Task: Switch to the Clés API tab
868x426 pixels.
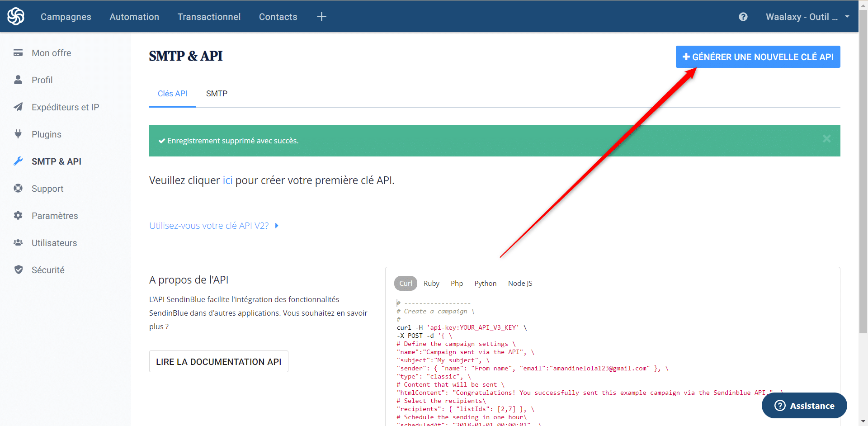Action: 172,94
